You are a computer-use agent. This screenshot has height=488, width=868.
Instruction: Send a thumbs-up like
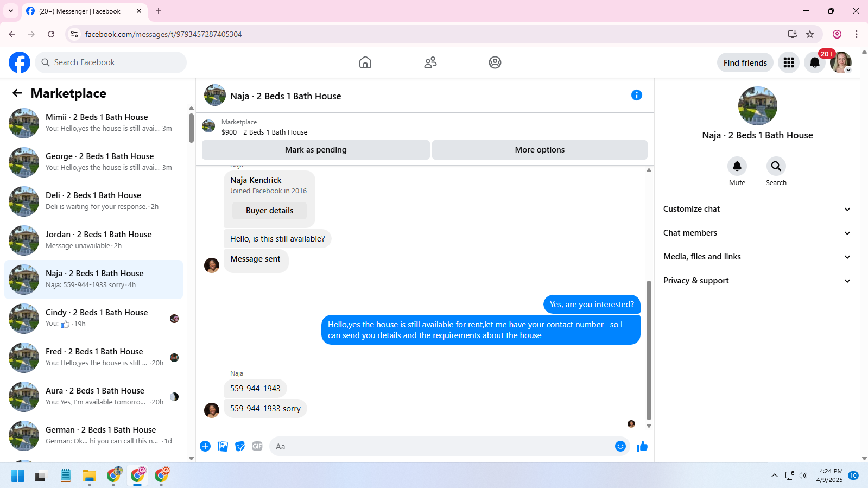(x=642, y=446)
